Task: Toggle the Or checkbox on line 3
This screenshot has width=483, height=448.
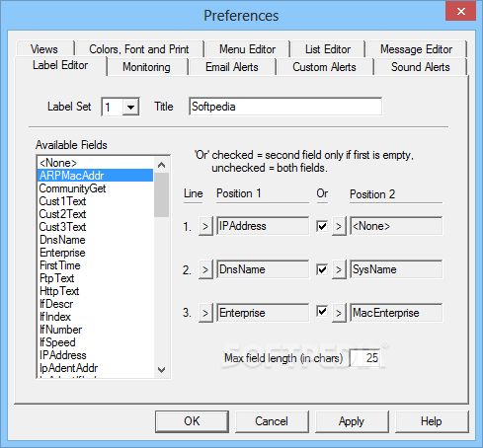Action: point(322,311)
